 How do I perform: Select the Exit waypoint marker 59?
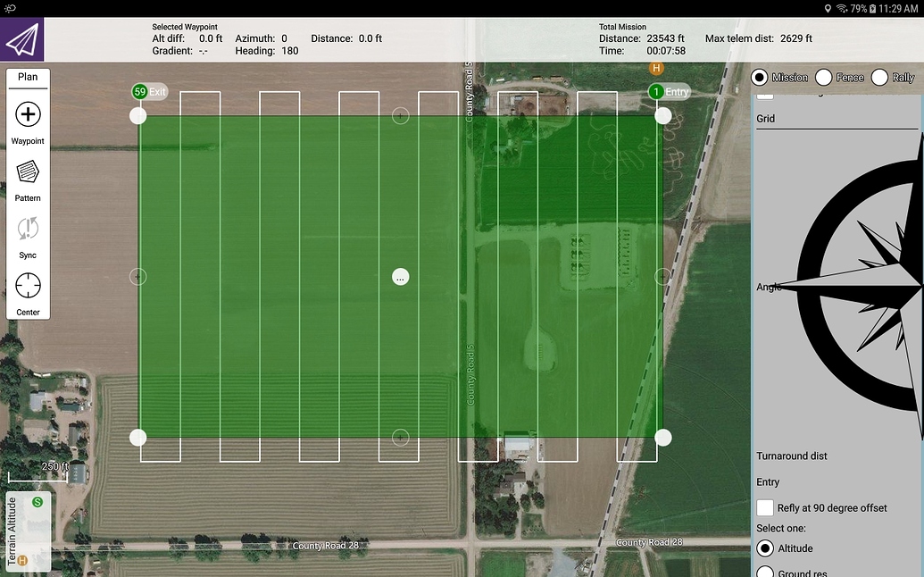[139, 91]
